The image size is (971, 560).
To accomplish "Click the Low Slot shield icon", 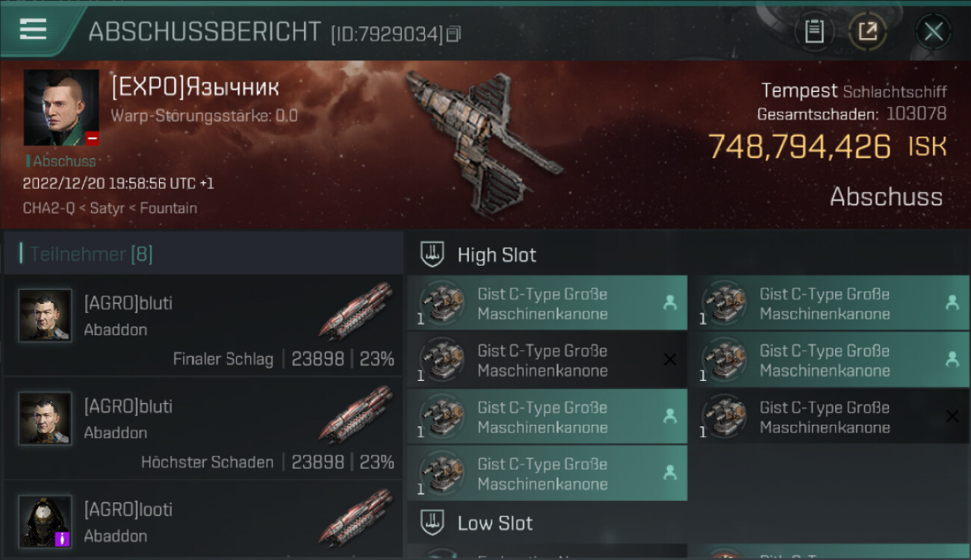I will (432, 523).
